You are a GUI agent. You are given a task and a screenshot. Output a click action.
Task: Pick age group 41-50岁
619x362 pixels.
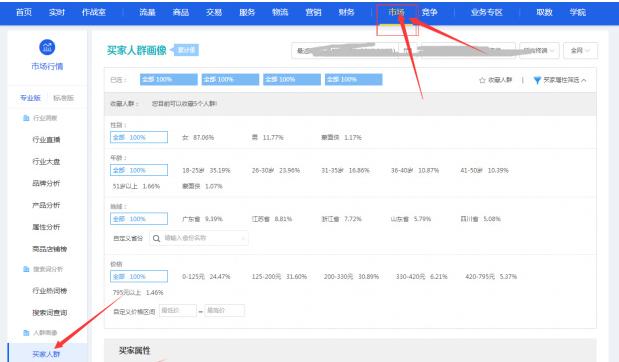(484, 171)
